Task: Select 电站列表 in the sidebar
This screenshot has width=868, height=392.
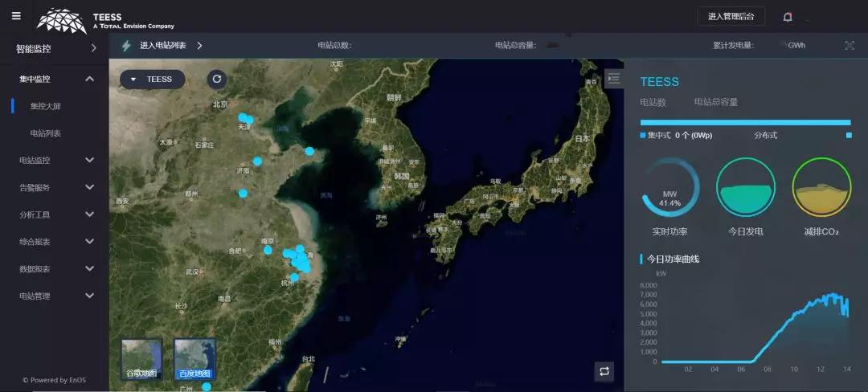Action: (46, 133)
